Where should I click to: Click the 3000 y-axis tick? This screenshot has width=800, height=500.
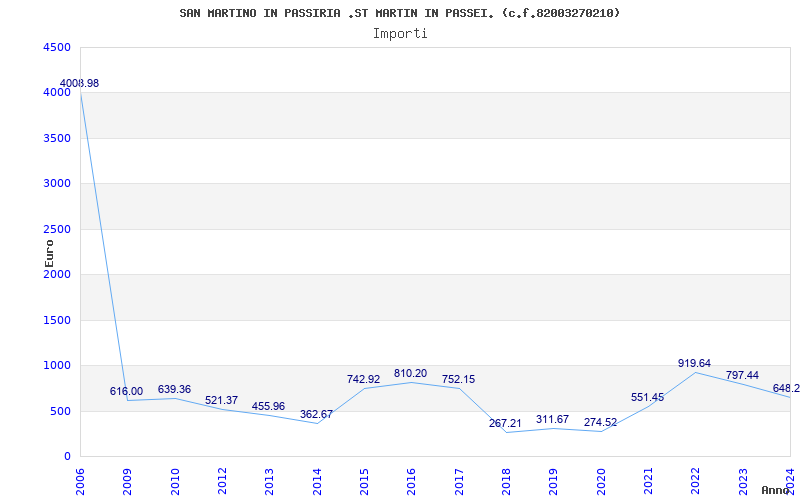click(x=56, y=184)
